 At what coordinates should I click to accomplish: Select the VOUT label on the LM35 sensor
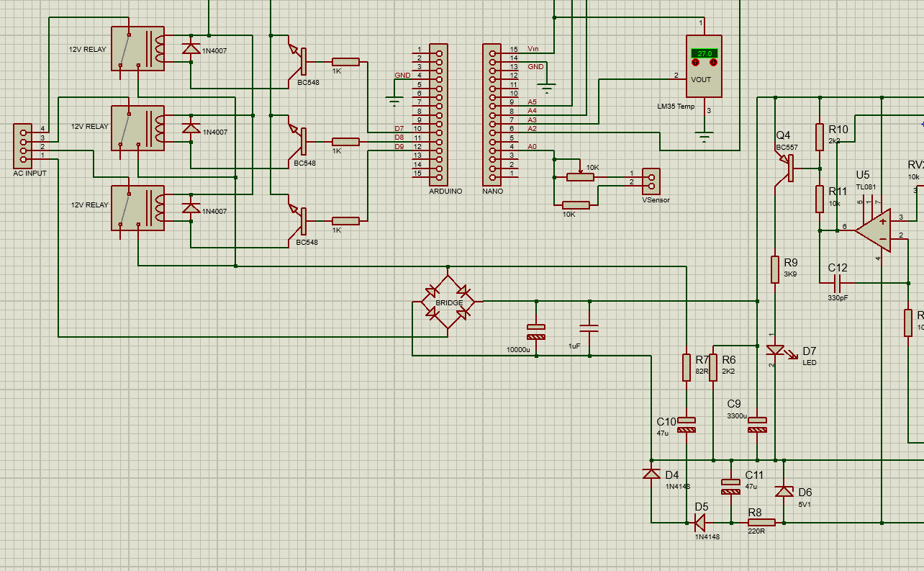pos(701,79)
